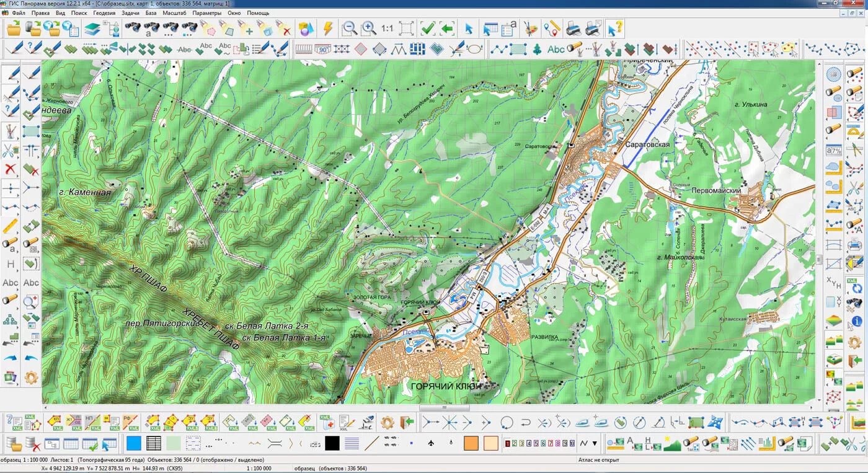Open the route markers with ruler tool

(x=551, y=29)
